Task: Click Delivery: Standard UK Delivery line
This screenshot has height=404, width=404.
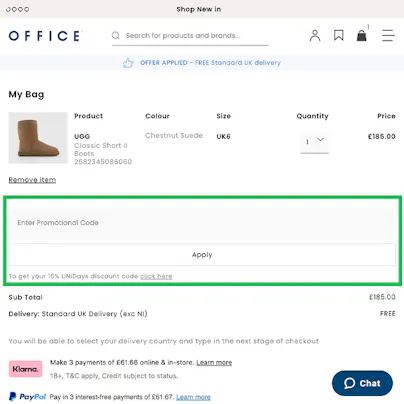Action: pos(78,314)
